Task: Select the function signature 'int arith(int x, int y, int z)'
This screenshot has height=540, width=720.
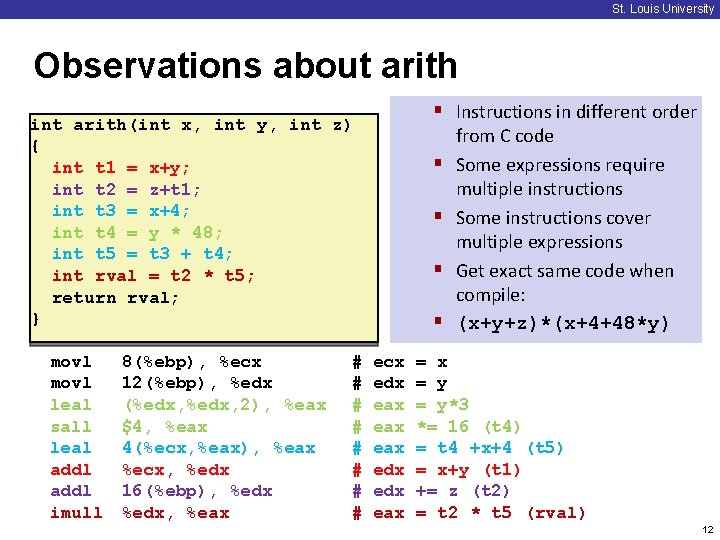Action: 191,125
